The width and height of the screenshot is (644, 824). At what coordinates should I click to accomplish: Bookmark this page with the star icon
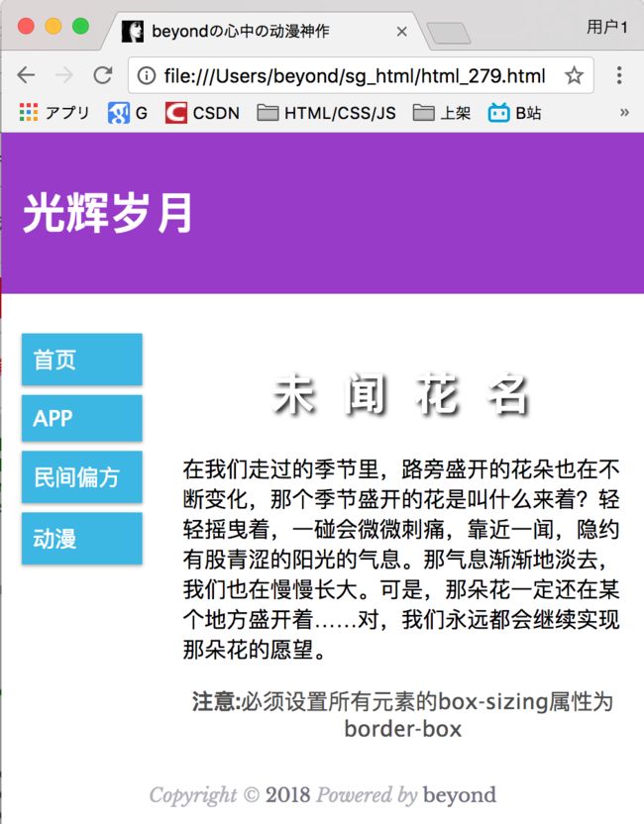point(574,75)
